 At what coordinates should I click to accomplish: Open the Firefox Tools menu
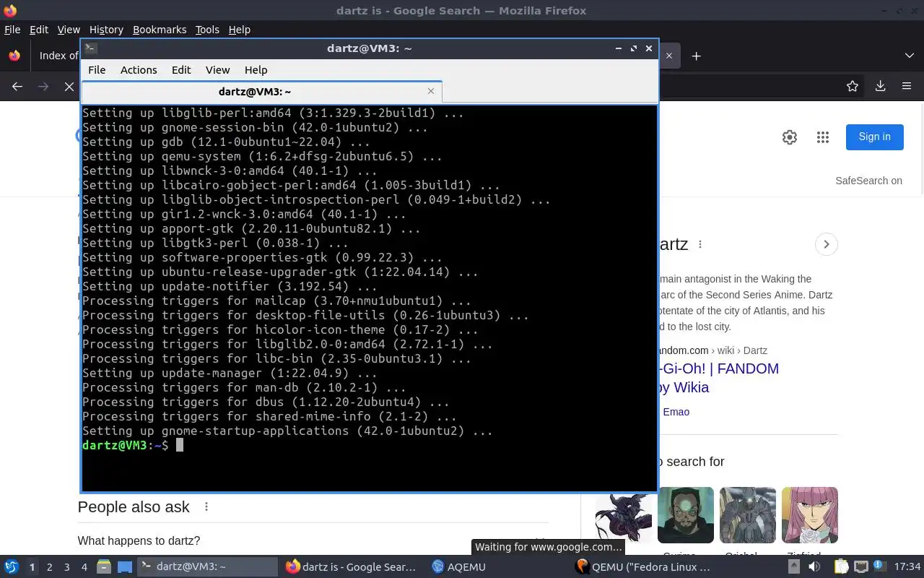pyautogui.click(x=207, y=30)
